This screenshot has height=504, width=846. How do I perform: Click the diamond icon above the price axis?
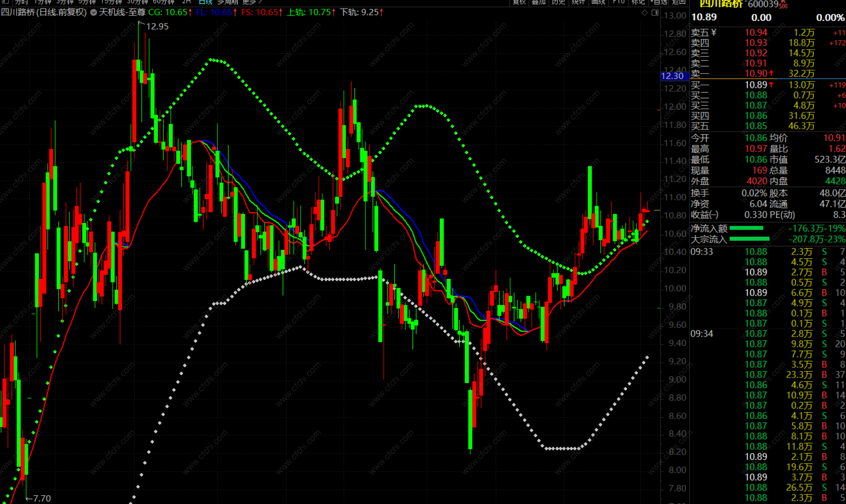[x=644, y=13]
